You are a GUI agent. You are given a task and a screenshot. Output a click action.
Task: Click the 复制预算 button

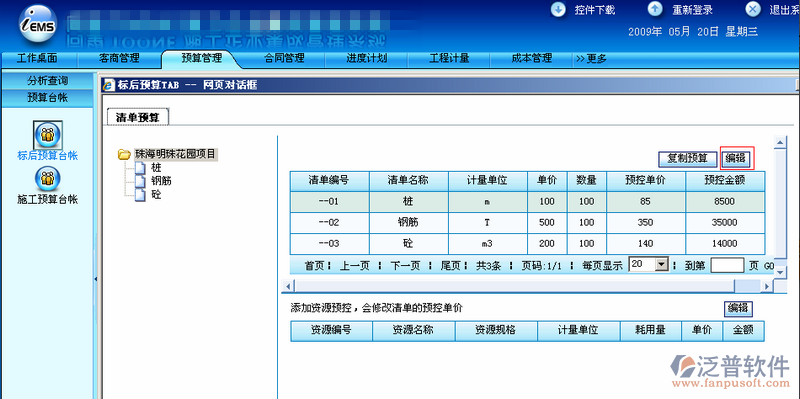click(x=687, y=159)
